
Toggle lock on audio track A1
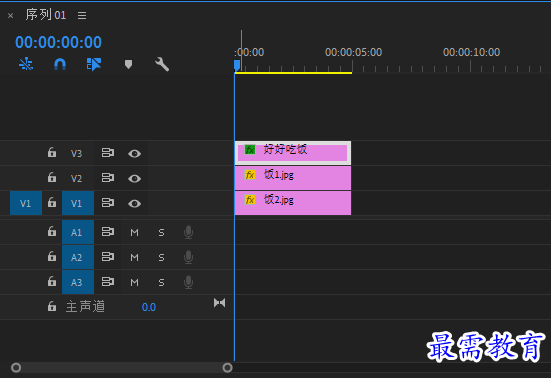pos(52,232)
